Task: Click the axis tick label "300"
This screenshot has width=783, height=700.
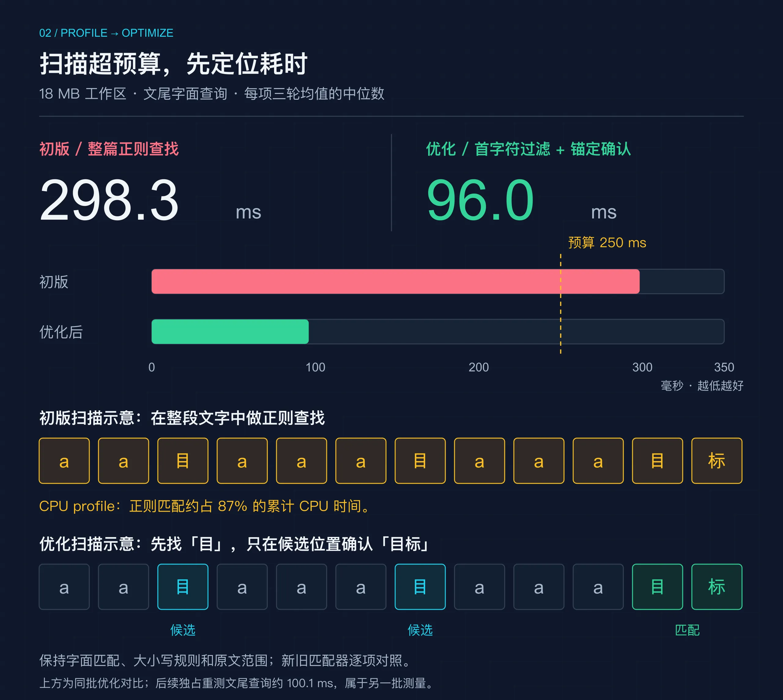Action: (642, 367)
